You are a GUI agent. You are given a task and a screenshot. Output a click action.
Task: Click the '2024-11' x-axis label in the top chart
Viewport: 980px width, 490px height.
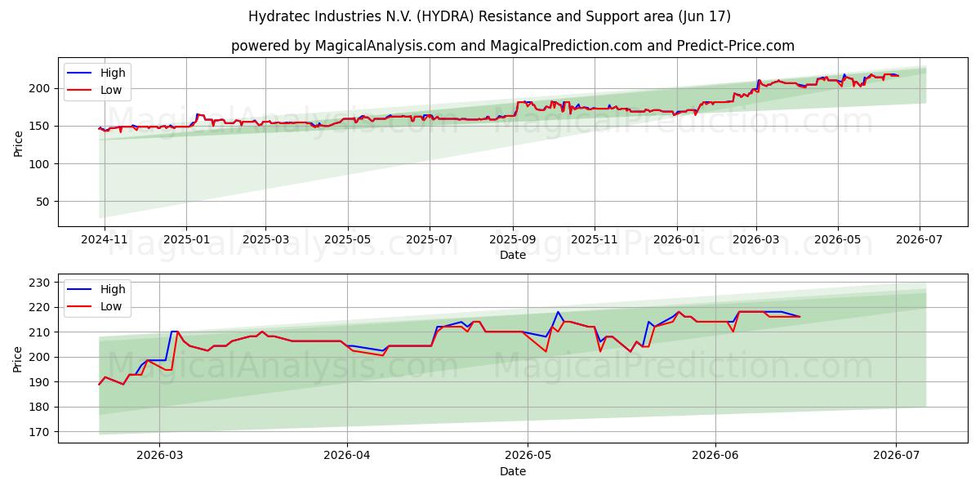click(106, 241)
